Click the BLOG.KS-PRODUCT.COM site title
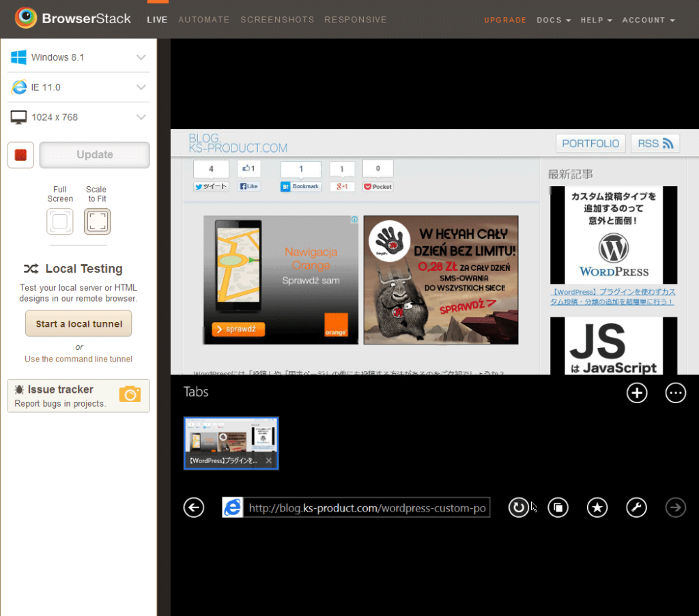The height and width of the screenshot is (616, 699). pos(238,143)
